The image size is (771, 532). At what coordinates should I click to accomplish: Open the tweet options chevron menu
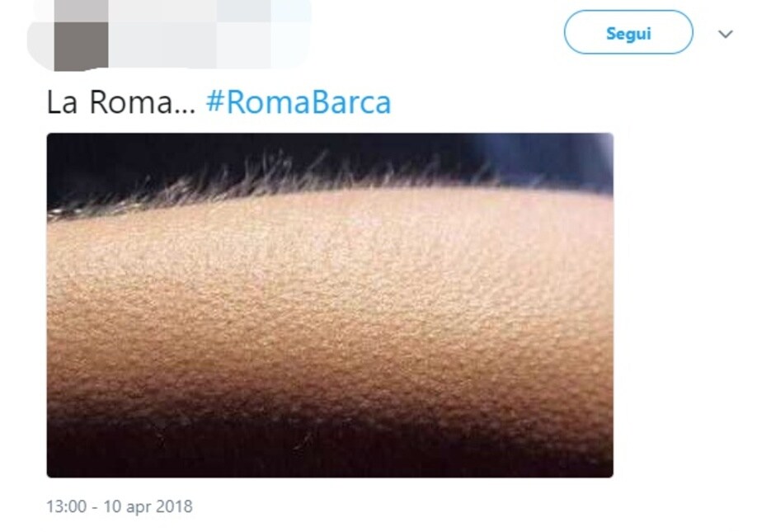(726, 34)
